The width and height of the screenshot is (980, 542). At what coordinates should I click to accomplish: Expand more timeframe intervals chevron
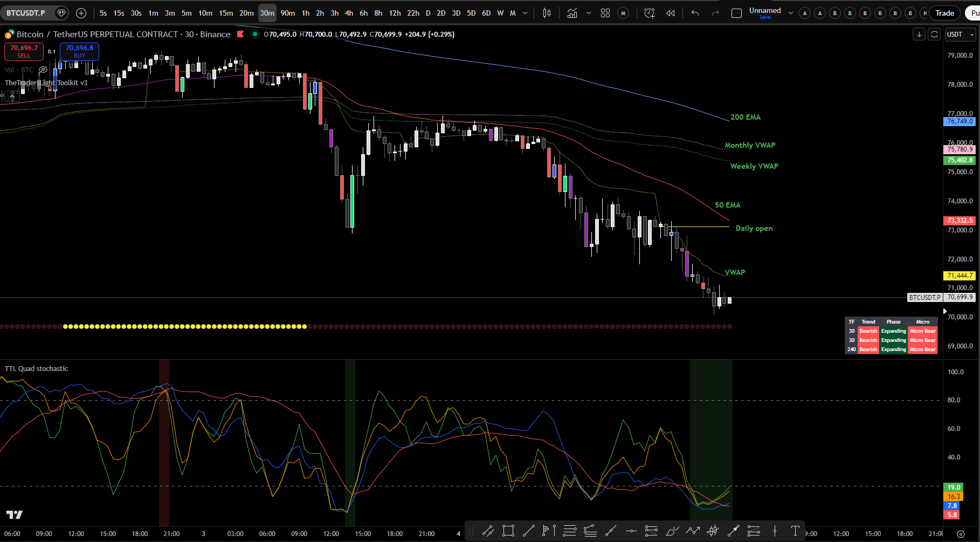525,13
